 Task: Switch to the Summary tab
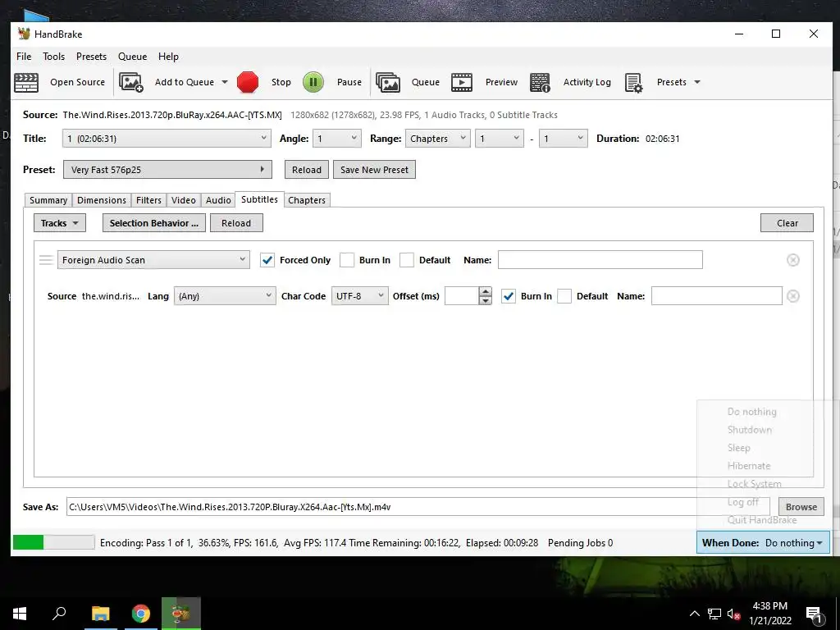pyautogui.click(x=48, y=200)
